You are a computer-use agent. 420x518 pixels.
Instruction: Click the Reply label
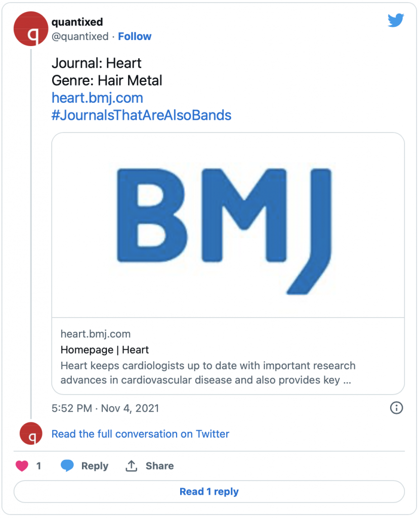pos(95,466)
